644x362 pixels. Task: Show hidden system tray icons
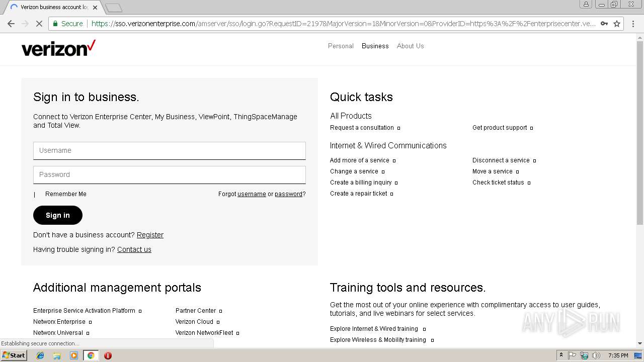[x=561, y=355]
